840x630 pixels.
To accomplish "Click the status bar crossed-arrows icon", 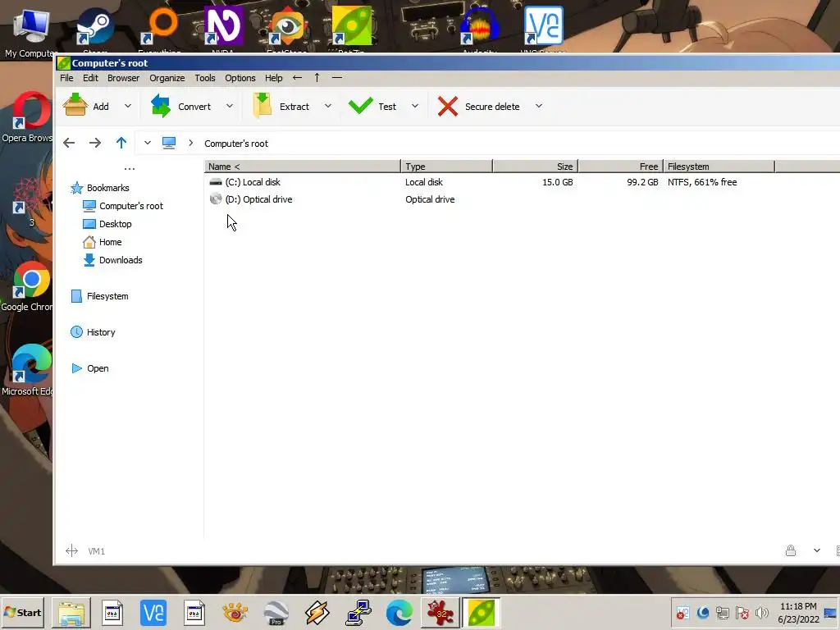I will (x=72, y=550).
